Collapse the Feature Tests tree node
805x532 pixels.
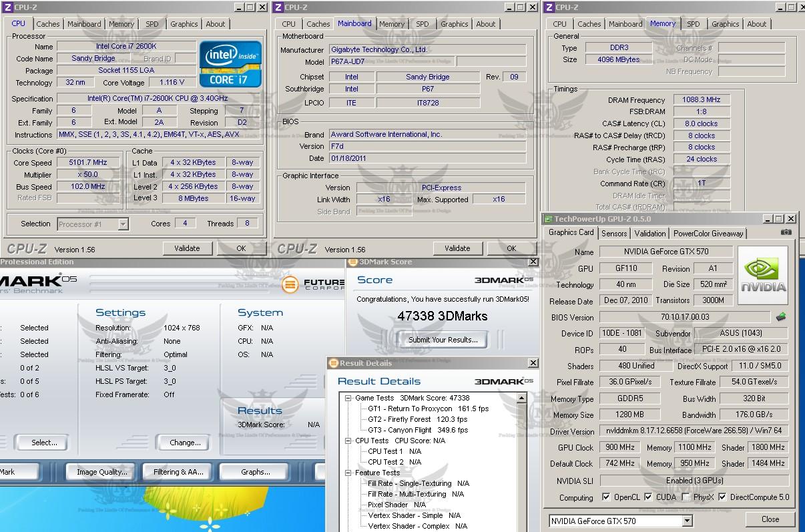point(348,473)
